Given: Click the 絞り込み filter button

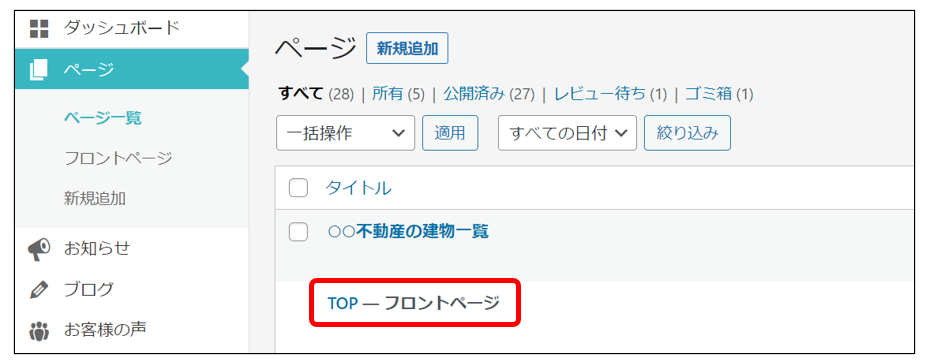Looking at the screenshot, I should coord(687,133).
